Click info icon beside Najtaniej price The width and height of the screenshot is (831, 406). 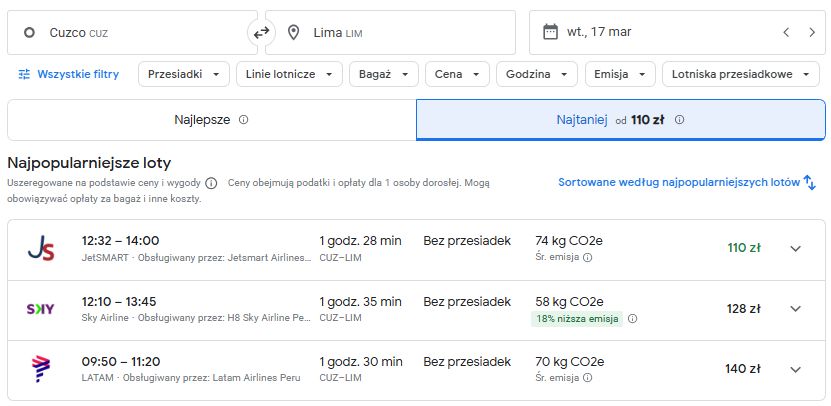pyautogui.click(x=679, y=120)
